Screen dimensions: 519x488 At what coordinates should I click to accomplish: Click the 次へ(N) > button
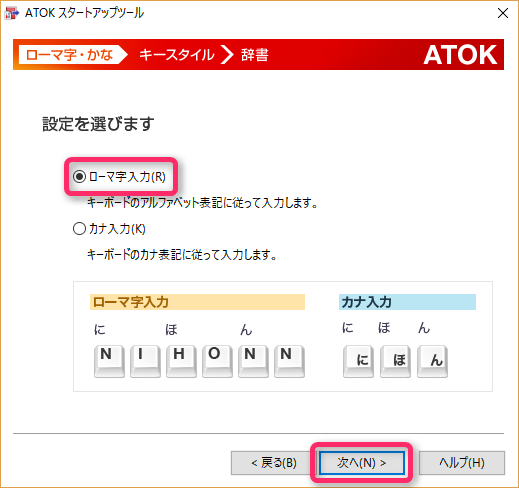[362, 463]
